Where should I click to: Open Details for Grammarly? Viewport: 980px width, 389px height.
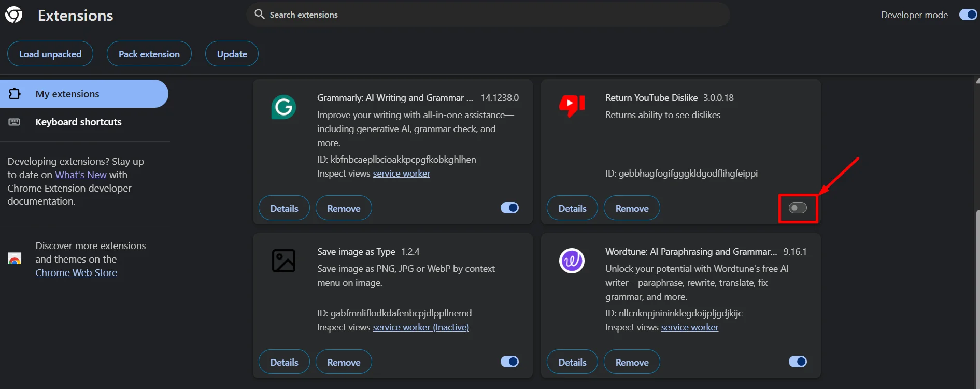(x=284, y=208)
